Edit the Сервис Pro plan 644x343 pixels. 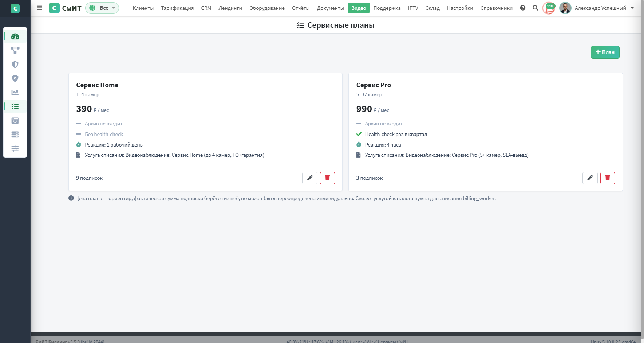[590, 178]
